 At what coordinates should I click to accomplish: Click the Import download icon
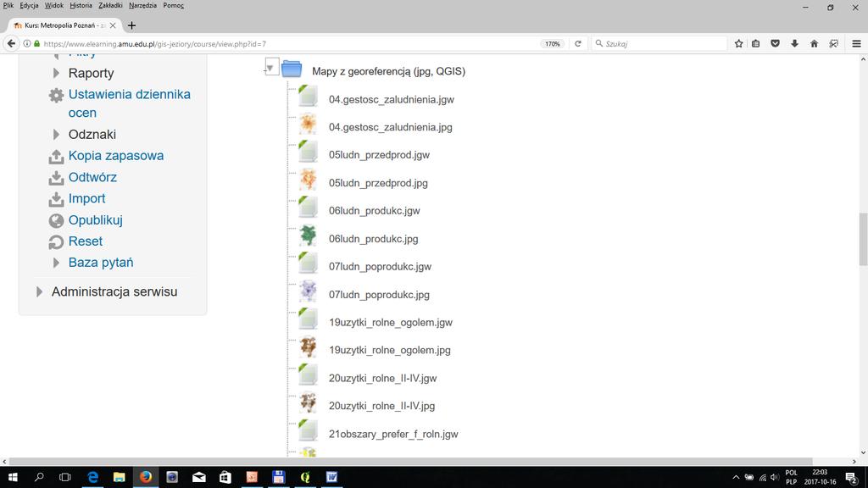[56, 199]
